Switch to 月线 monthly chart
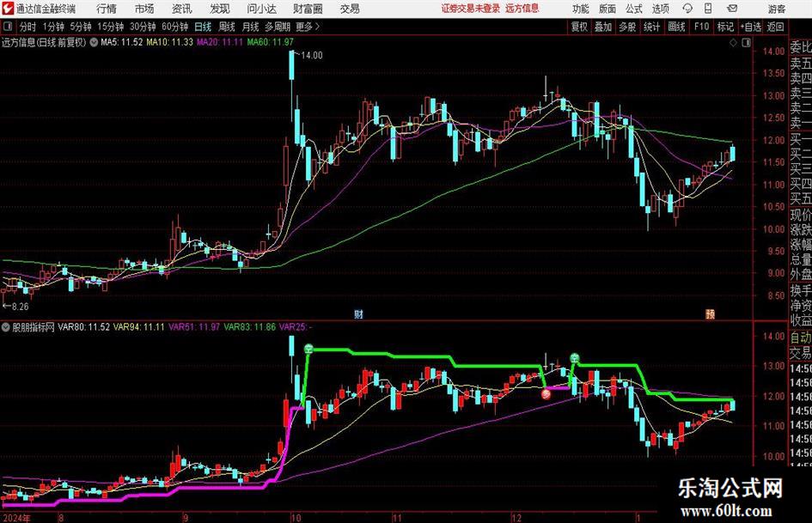The image size is (812, 523). click(x=250, y=27)
